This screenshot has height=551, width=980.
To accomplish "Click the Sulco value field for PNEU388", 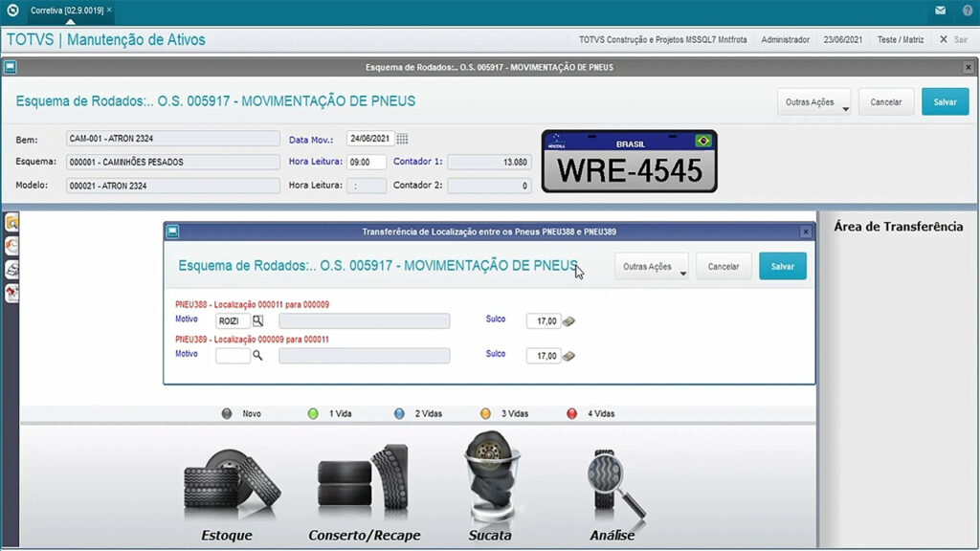I will click(x=544, y=321).
